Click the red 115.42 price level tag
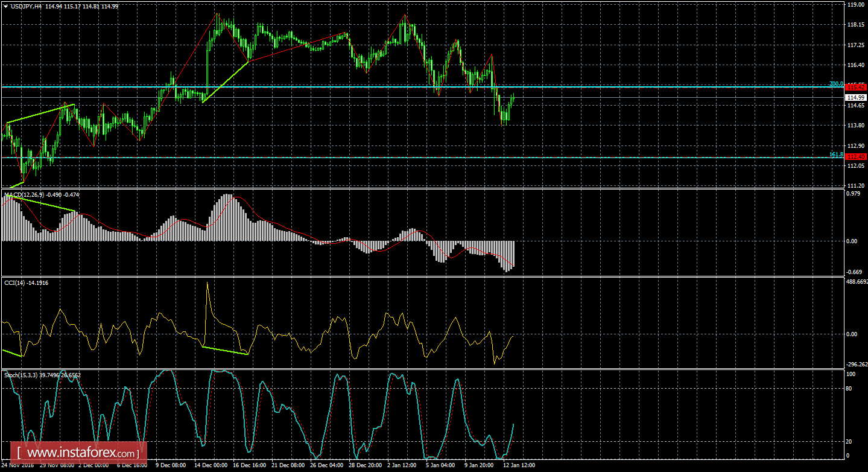 point(856,88)
